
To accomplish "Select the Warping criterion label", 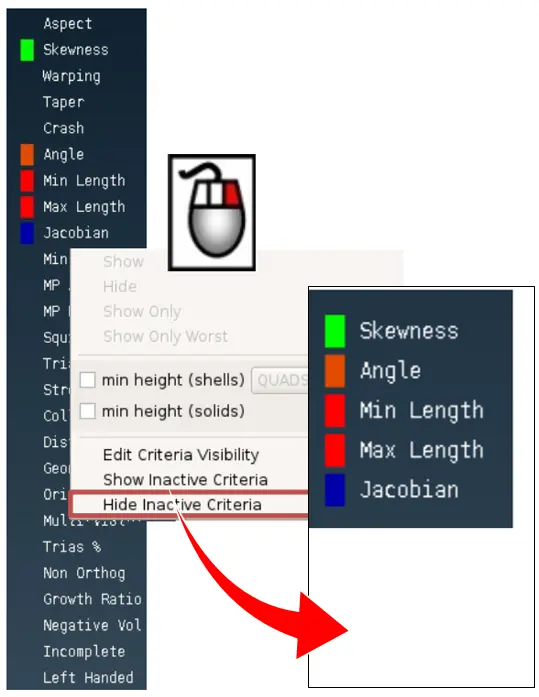I will coord(72,76).
